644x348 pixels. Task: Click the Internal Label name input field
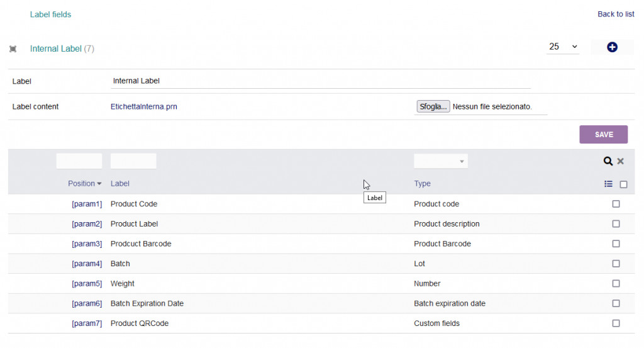point(321,81)
